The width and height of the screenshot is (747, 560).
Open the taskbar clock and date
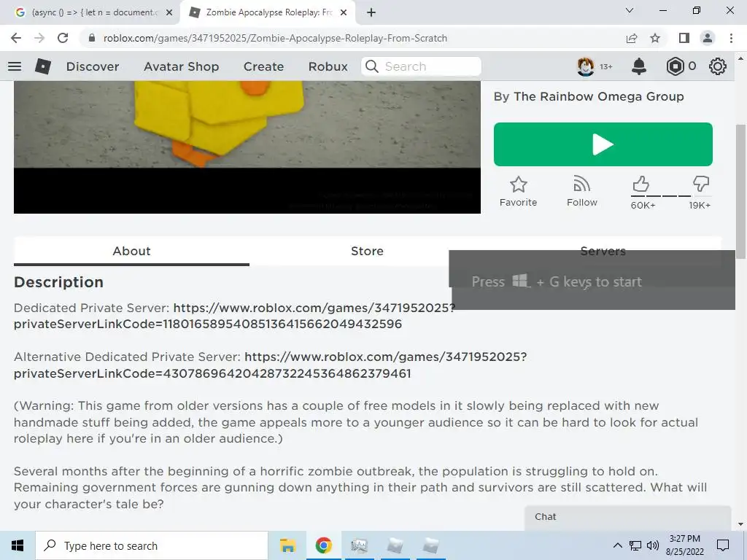pyautogui.click(x=684, y=545)
